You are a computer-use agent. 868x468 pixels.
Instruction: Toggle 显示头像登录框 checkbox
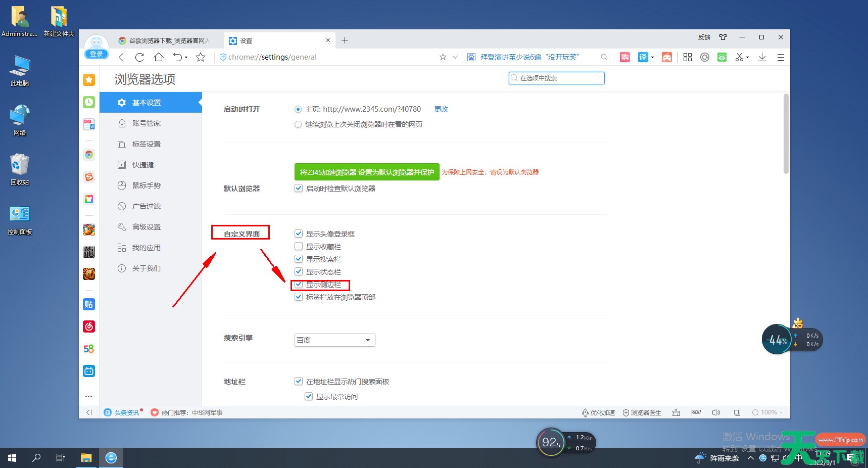[x=299, y=233]
